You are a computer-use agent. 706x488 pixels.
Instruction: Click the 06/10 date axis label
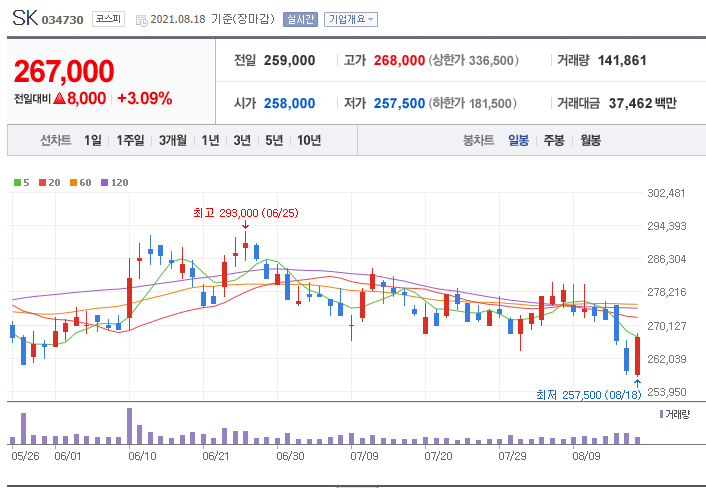142,456
